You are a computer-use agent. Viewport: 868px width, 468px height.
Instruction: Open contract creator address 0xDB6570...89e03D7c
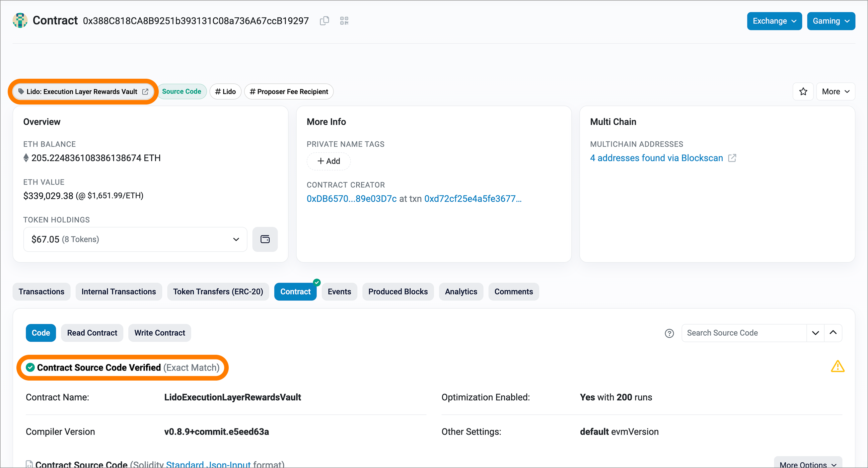tap(351, 199)
